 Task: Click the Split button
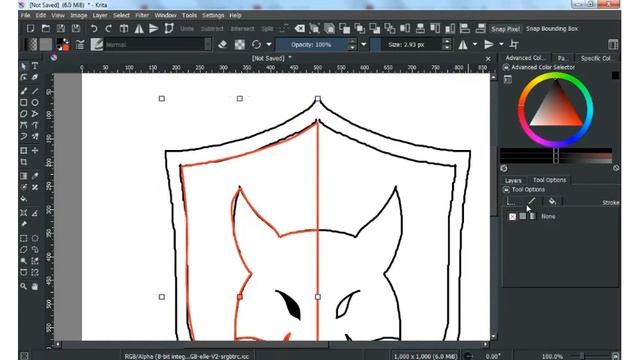(267, 29)
